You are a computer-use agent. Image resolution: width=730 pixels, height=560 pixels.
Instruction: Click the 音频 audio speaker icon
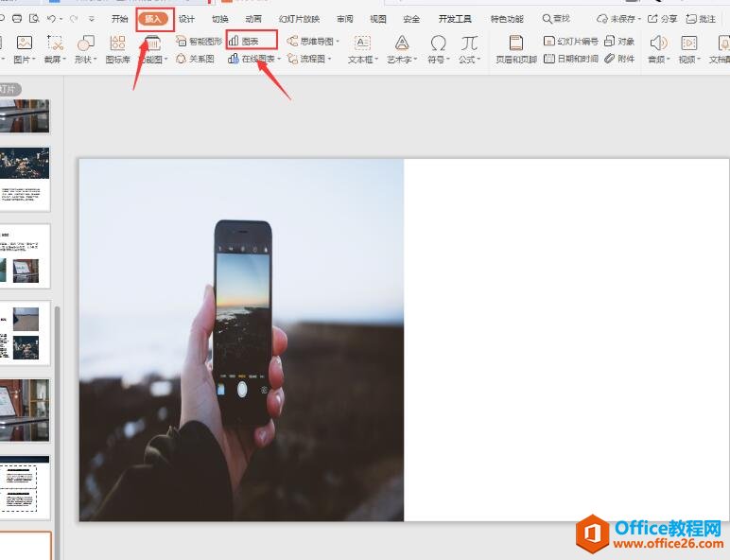point(658,44)
